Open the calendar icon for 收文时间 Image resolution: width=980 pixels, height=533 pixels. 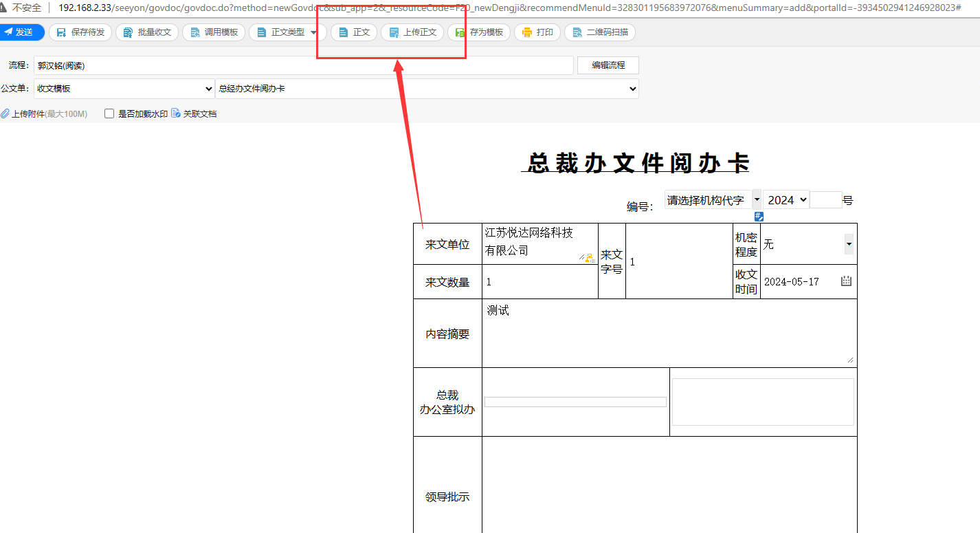coord(846,281)
